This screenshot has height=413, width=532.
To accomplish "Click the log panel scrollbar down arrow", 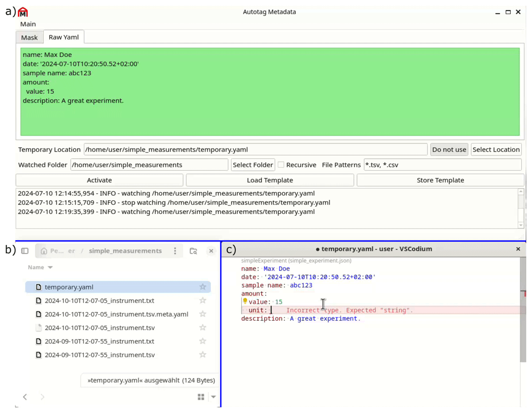I will coord(521,225).
